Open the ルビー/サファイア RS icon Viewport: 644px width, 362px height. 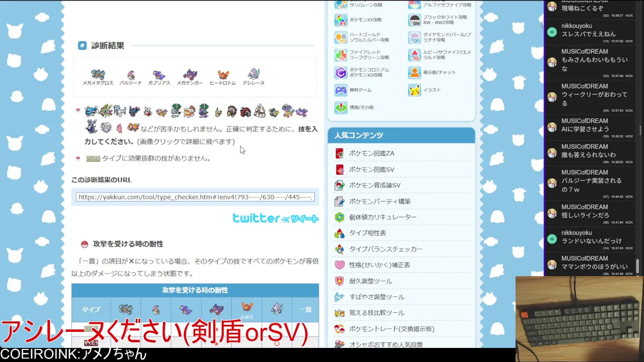point(415,55)
